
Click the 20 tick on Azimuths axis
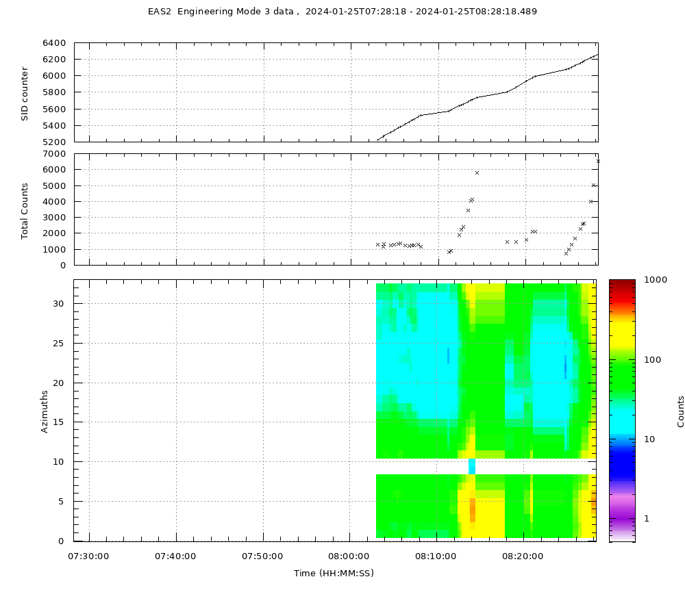[58, 383]
